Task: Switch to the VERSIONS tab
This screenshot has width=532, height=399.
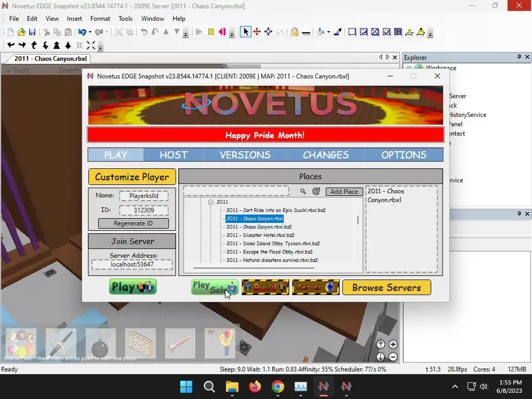Action: click(x=245, y=155)
